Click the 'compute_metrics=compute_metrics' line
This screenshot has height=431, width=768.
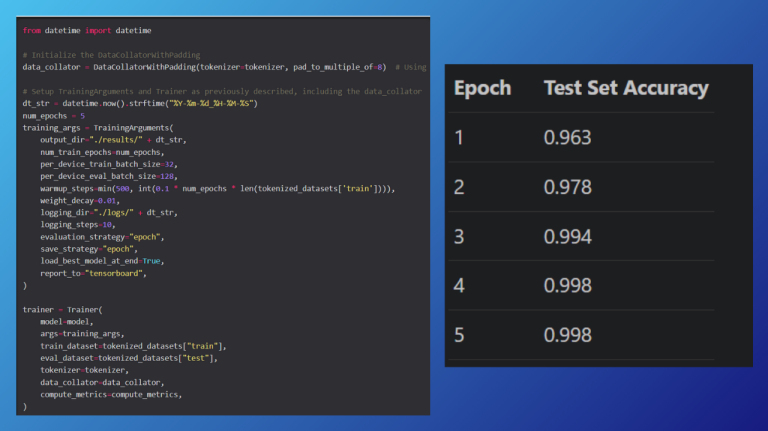point(112,394)
